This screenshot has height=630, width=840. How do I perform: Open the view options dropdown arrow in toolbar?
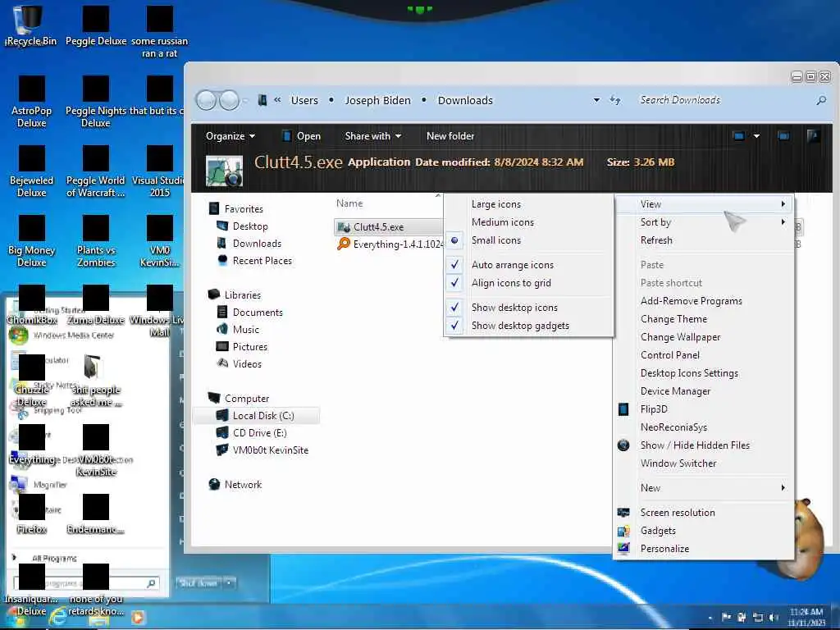coord(756,136)
